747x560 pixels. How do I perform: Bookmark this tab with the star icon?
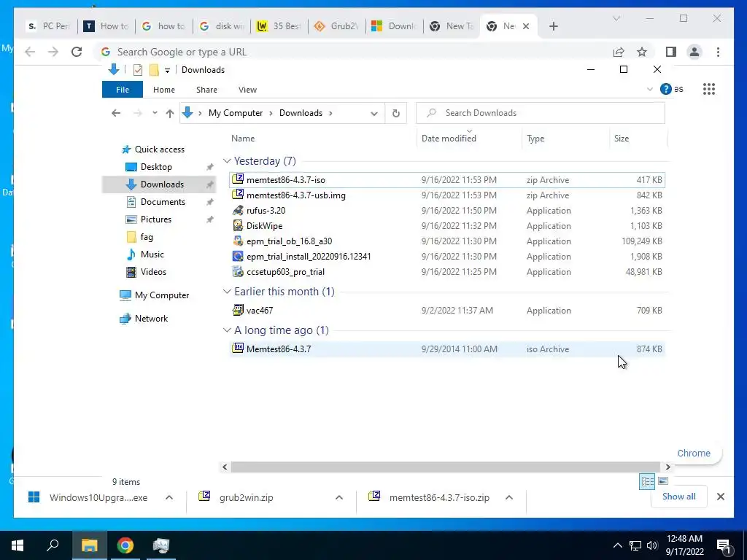pos(642,52)
